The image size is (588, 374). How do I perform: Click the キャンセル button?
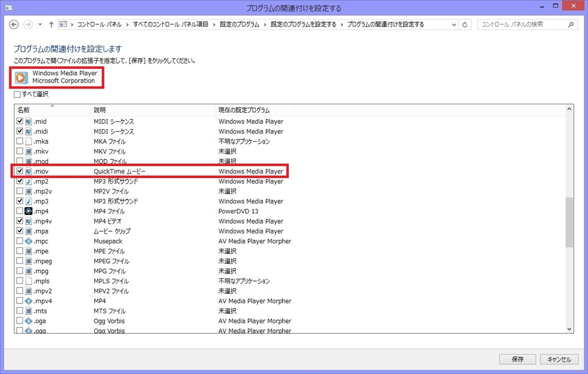click(x=559, y=359)
